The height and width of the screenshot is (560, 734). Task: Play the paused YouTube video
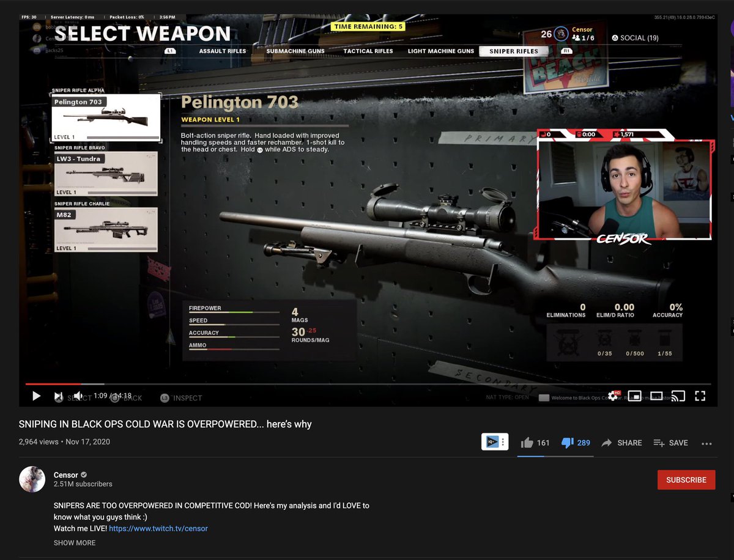click(x=36, y=396)
